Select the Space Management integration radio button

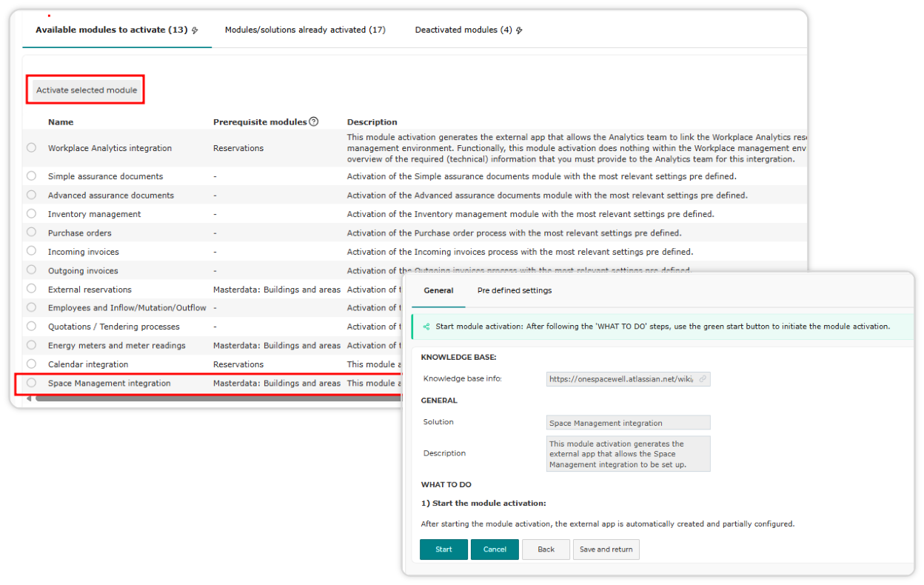(31, 383)
